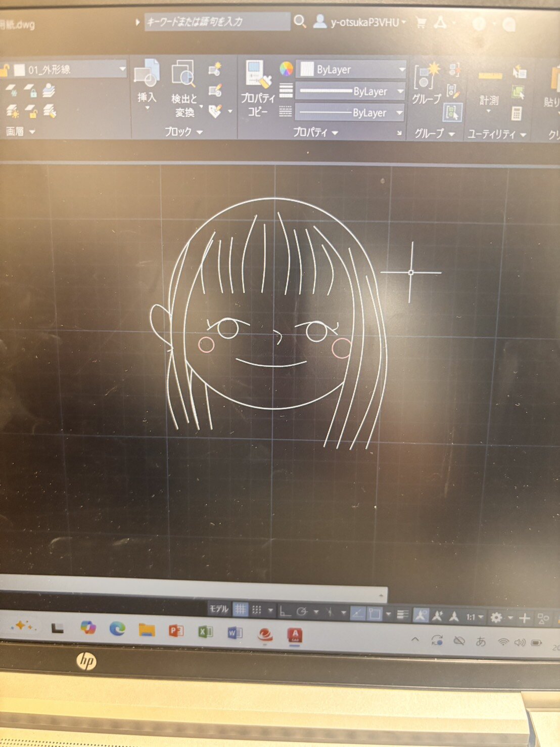
Task: Toggle ortho mode in the status bar
Action: 285,612
